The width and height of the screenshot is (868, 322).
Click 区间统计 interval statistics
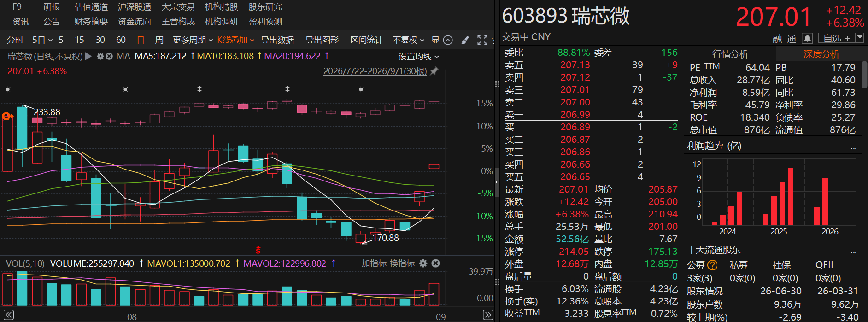366,40
